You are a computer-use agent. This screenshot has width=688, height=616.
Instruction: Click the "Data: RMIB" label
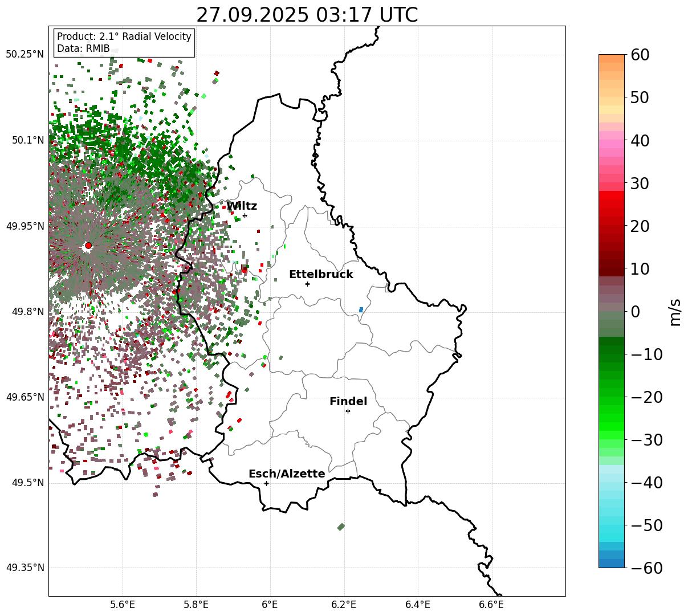point(83,49)
